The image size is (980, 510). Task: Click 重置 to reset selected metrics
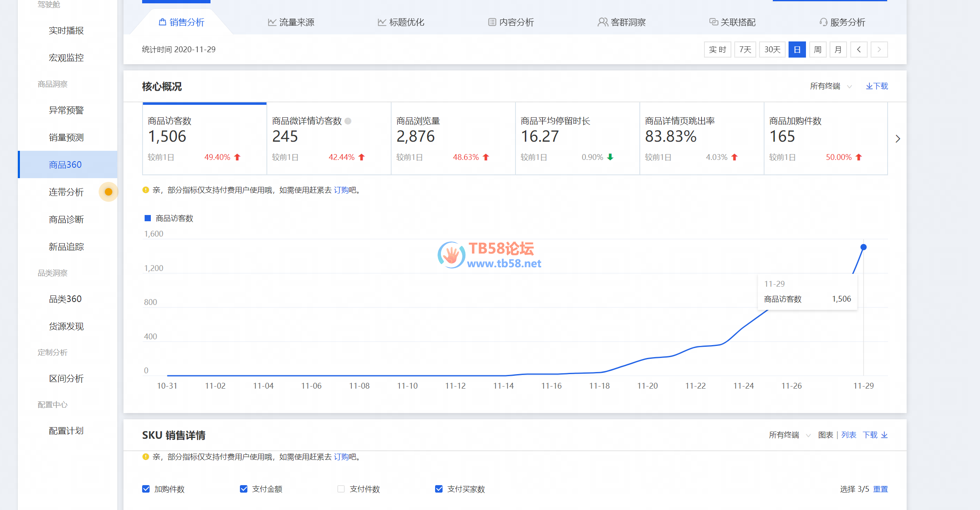pyautogui.click(x=881, y=489)
